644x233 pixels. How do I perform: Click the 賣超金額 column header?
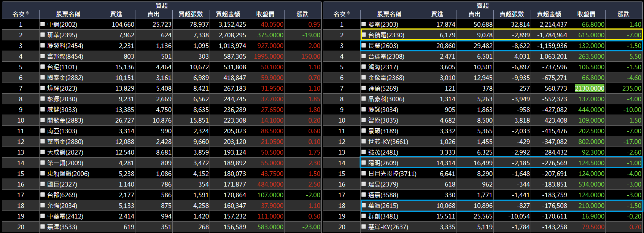pyautogui.click(x=549, y=14)
